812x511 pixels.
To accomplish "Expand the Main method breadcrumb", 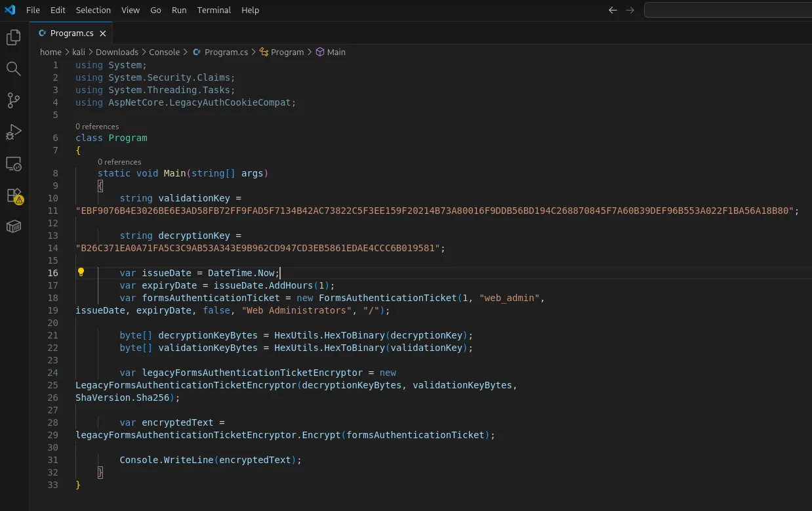I will pos(336,52).
